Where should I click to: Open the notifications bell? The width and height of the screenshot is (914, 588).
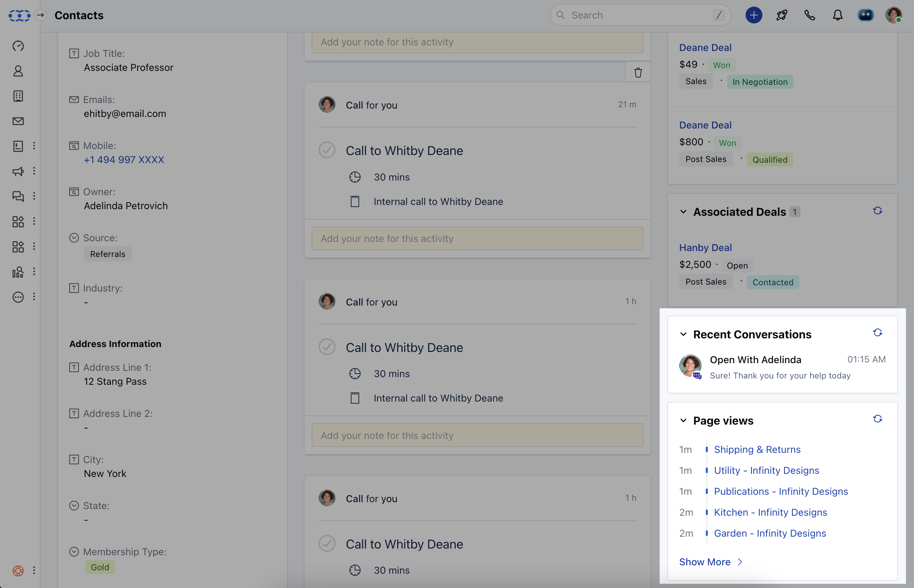pyautogui.click(x=837, y=15)
